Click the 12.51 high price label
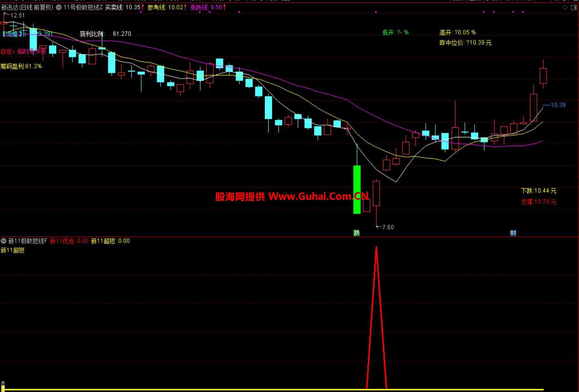The height and width of the screenshot is (392, 579). (17, 15)
